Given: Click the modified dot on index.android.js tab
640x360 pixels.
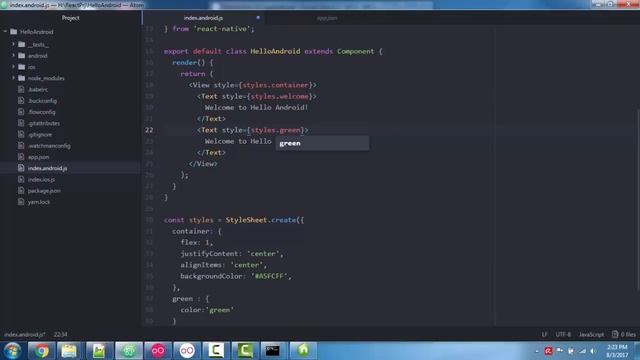Looking at the screenshot, I should click(258, 18).
